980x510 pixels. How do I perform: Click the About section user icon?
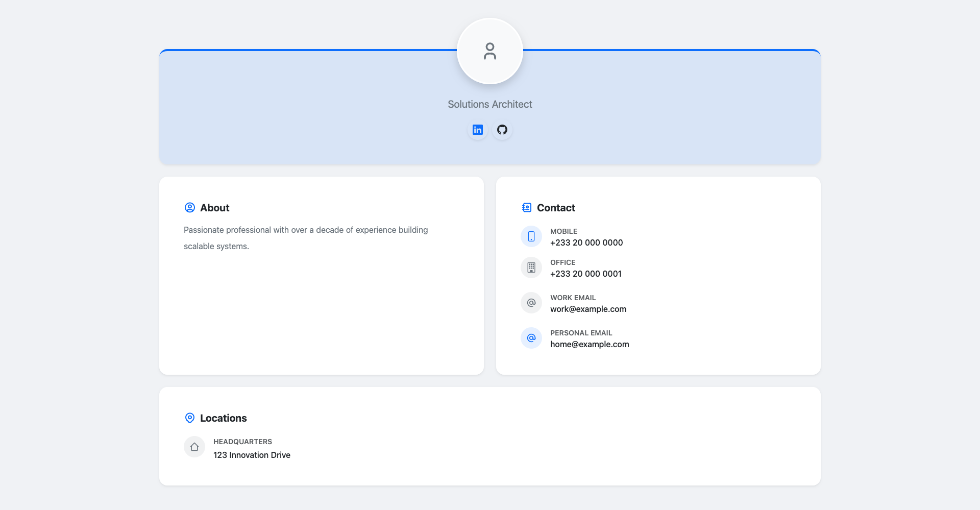[190, 208]
